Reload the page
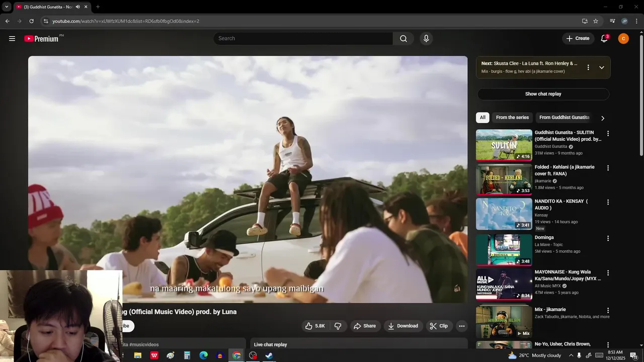Screen dimensions: 644x362 click(31, 21)
